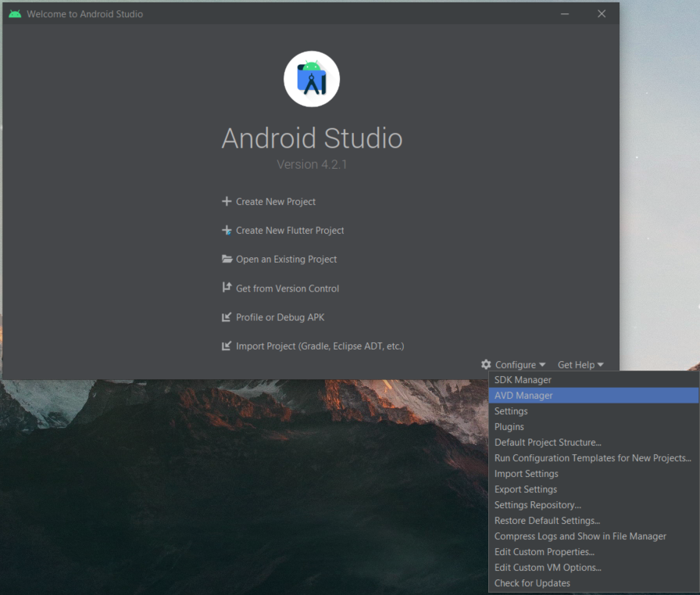Get from Version Control
The image size is (700, 595).
(x=287, y=289)
